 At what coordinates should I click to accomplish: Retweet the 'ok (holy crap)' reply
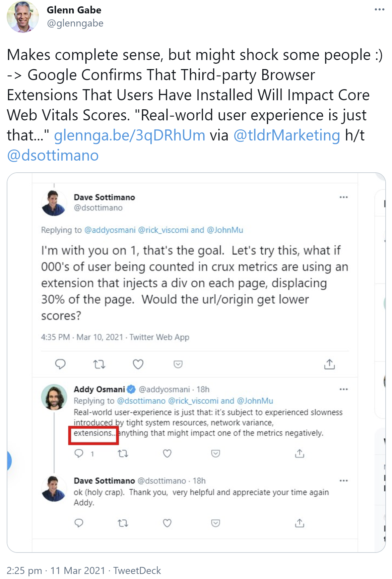click(124, 523)
